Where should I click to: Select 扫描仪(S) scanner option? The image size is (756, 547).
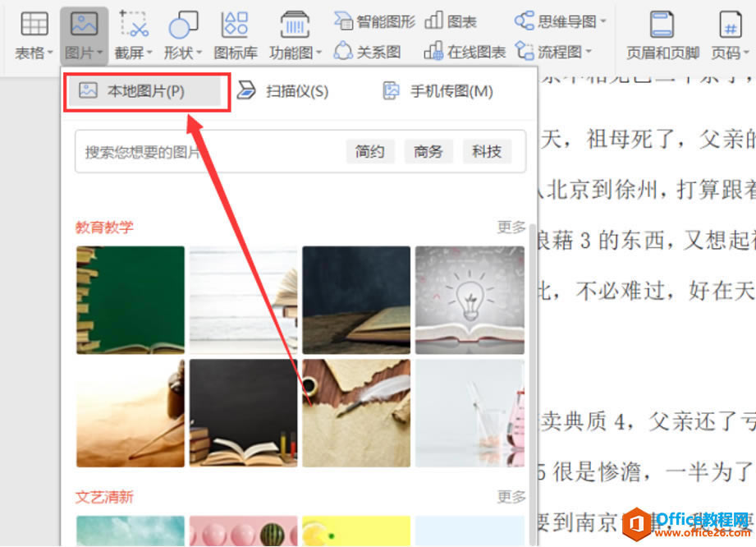[283, 90]
